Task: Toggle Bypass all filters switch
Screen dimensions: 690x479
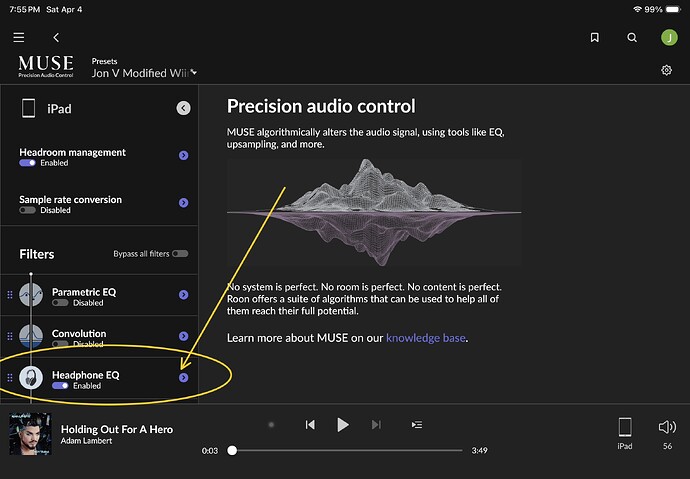Action: pyautogui.click(x=180, y=253)
